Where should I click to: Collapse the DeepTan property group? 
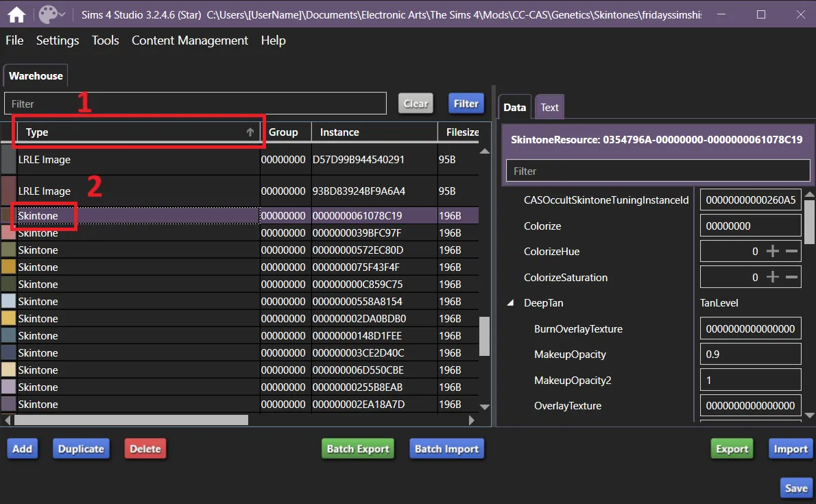[x=510, y=303]
